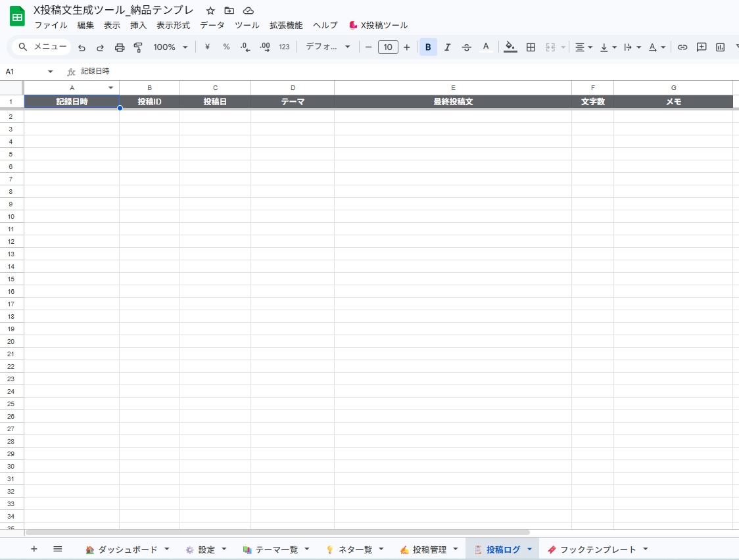Click the formula bar showing 記録日時
Viewport: 739px width, 560px height.
click(x=405, y=71)
